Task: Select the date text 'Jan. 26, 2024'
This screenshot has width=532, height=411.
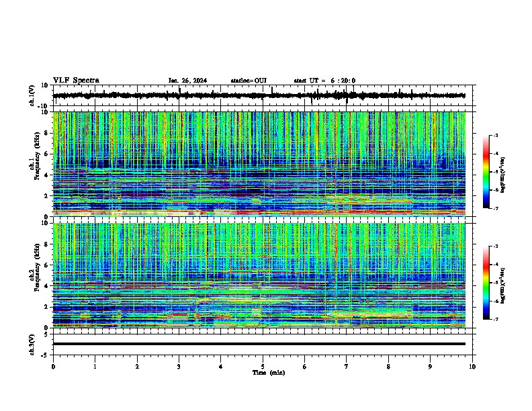Action: pos(187,81)
